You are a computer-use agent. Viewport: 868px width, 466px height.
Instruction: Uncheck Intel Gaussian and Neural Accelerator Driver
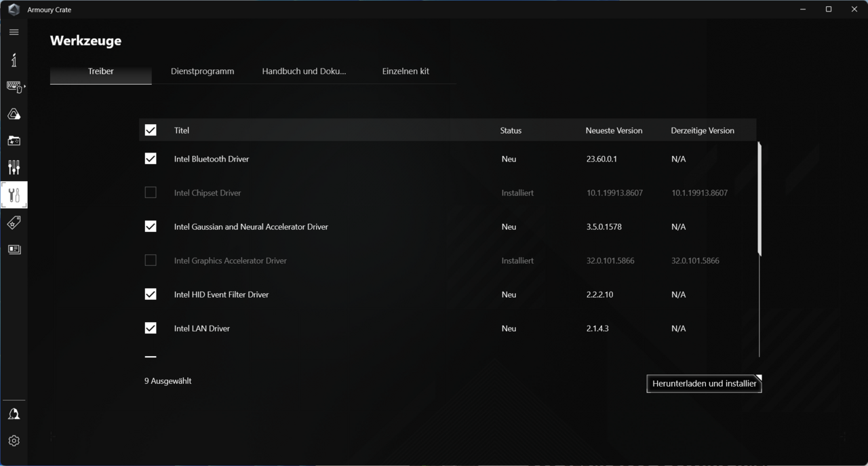pos(151,227)
